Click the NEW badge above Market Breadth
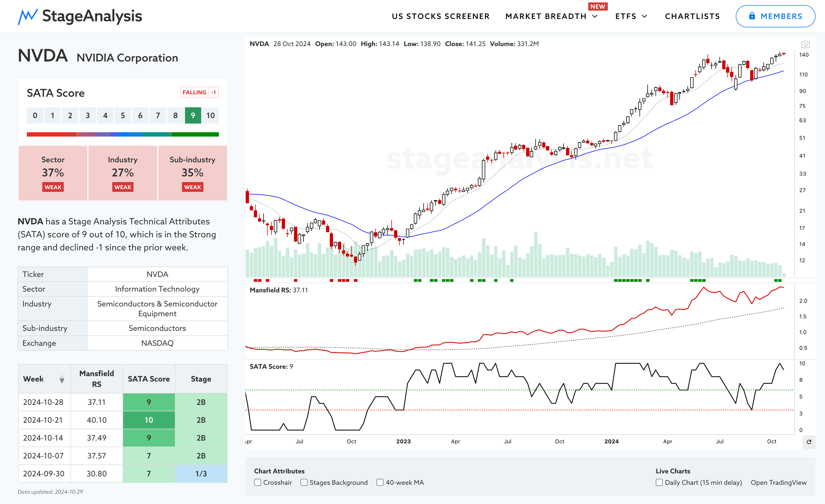825x504 pixels. tap(598, 6)
